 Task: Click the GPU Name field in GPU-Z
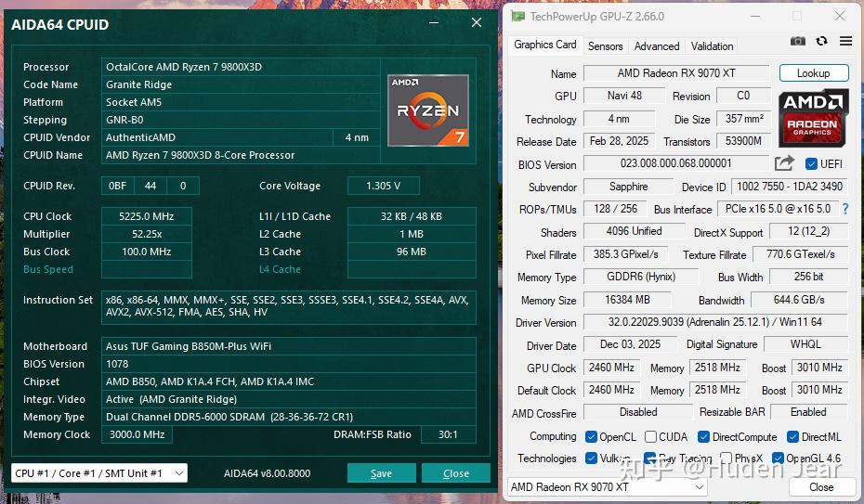(x=676, y=73)
